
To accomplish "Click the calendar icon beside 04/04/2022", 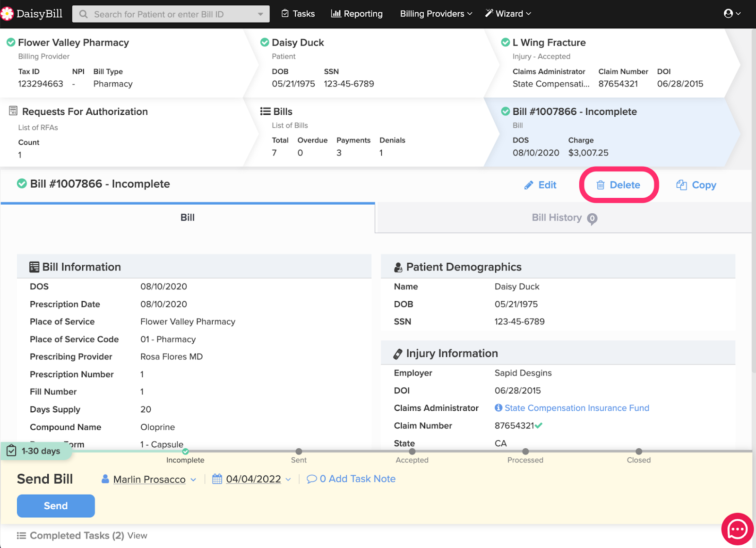I will point(217,479).
